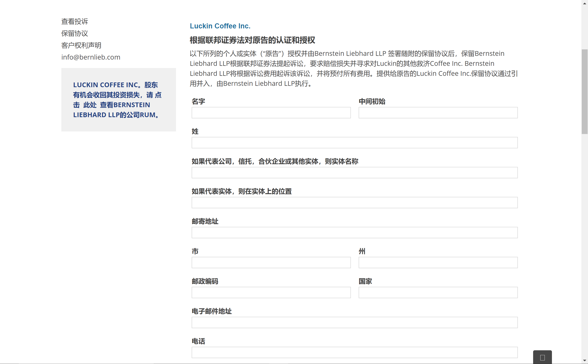The width and height of the screenshot is (588, 364).
Task: Focus the 邮政编码 input field
Action: pyautogui.click(x=271, y=292)
